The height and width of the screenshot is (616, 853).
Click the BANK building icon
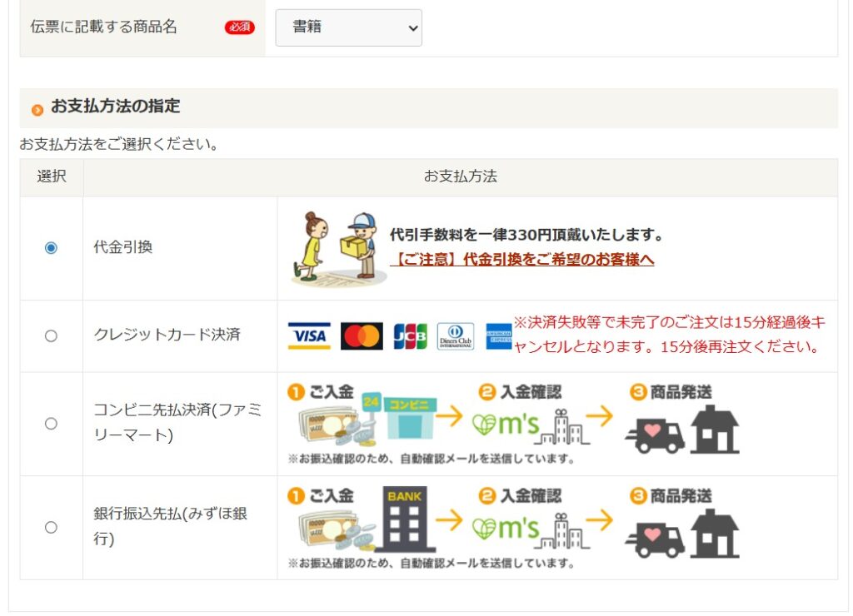coord(405,519)
